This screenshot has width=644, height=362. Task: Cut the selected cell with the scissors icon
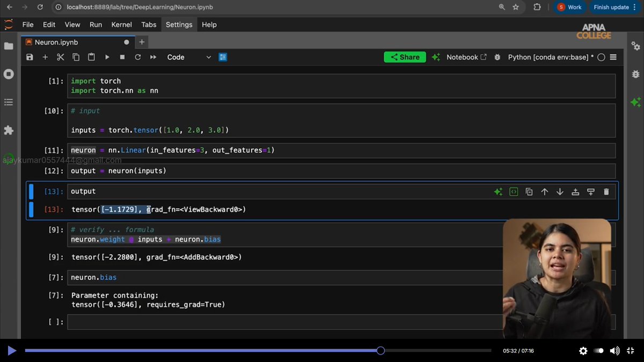(61, 57)
